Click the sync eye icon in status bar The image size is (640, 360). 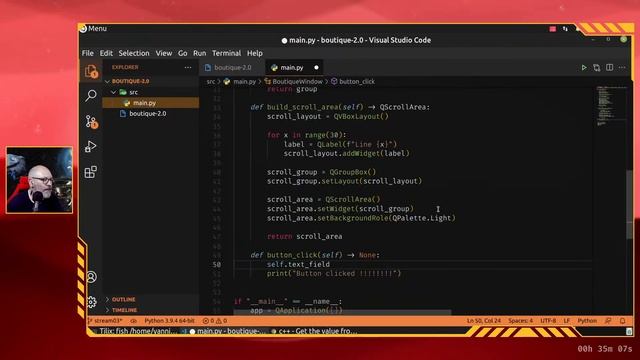pyautogui.click(x=133, y=321)
